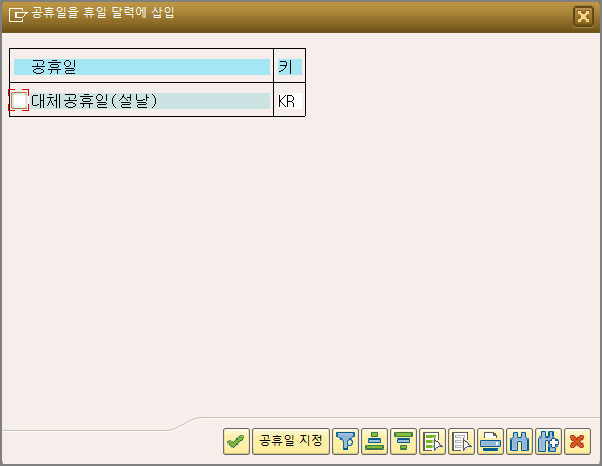This screenshot has width=602, height=466.
Task: Click the 키 column header
Action: pyautogui.click(x=289, y=67)
